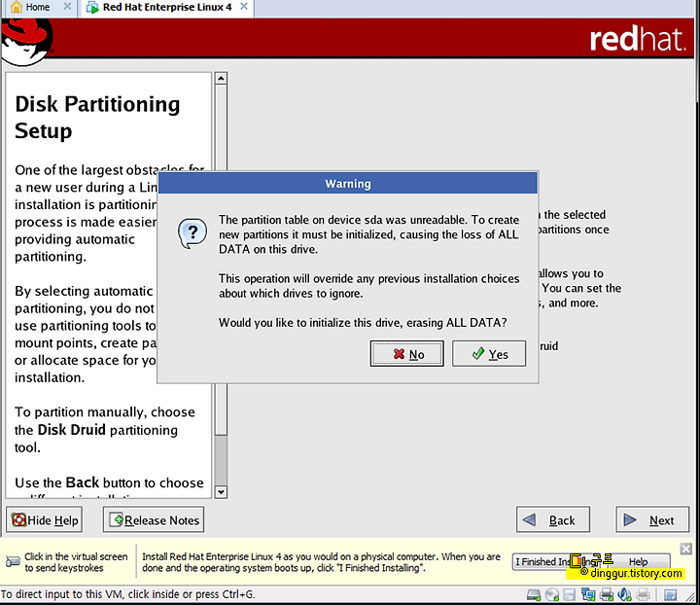Click the Red Hat shadowman logo

26,43
